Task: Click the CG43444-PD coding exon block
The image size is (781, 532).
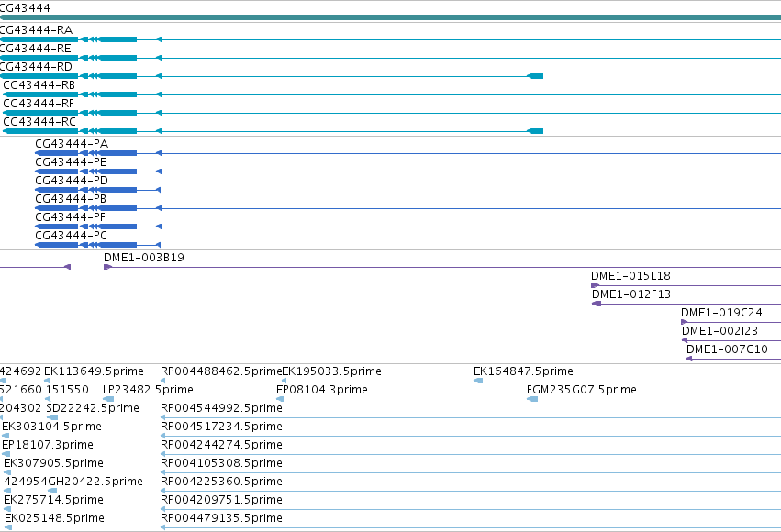Action: [118, 190]
